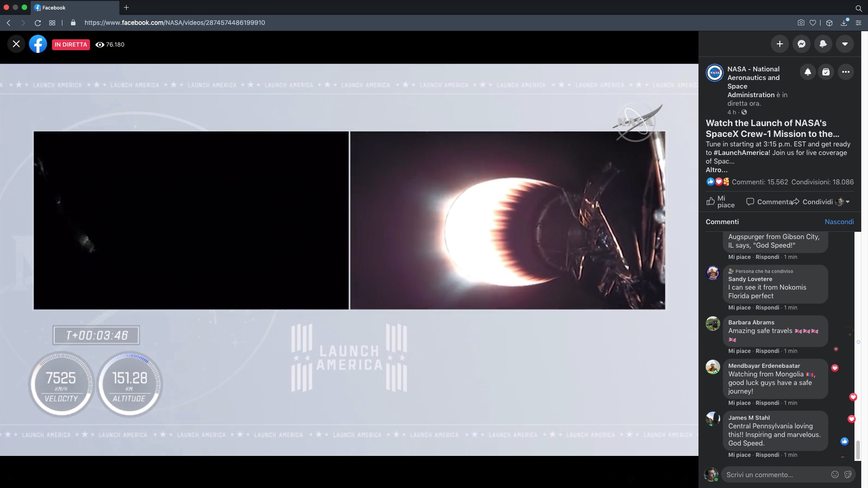This screenshot has width=868, height=488.
Task: Like James M Stahl's comment
Action: pos(739,455)
